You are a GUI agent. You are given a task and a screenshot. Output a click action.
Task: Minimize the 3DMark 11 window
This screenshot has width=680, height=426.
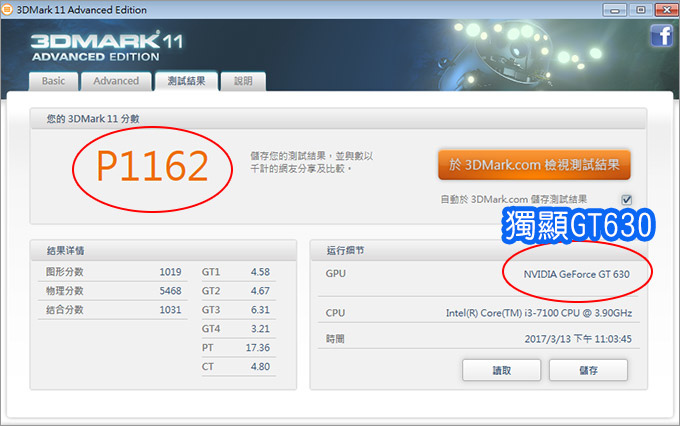click(x=615, y=10)
